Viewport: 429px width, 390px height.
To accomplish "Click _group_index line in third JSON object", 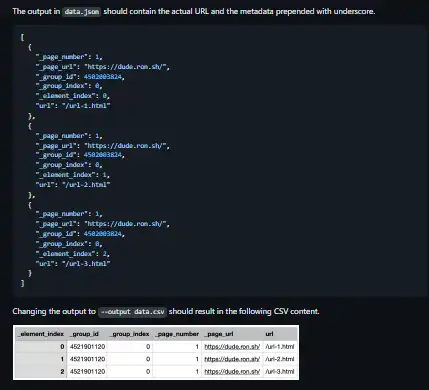I will point(69,244).
